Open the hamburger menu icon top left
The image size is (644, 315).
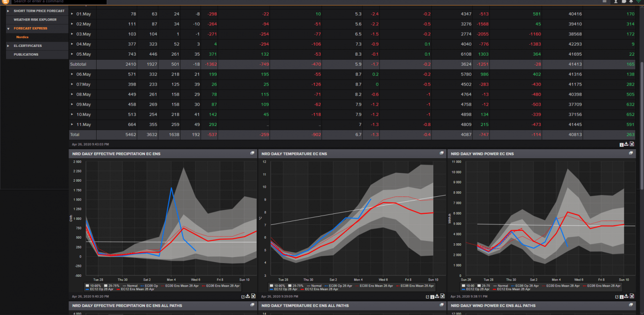(5, 2)
